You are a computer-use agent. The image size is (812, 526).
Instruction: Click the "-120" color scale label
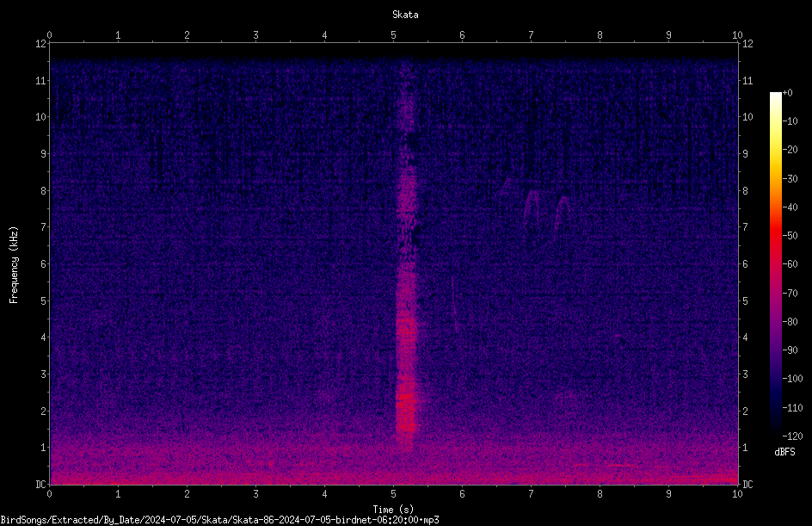[792, 436]
